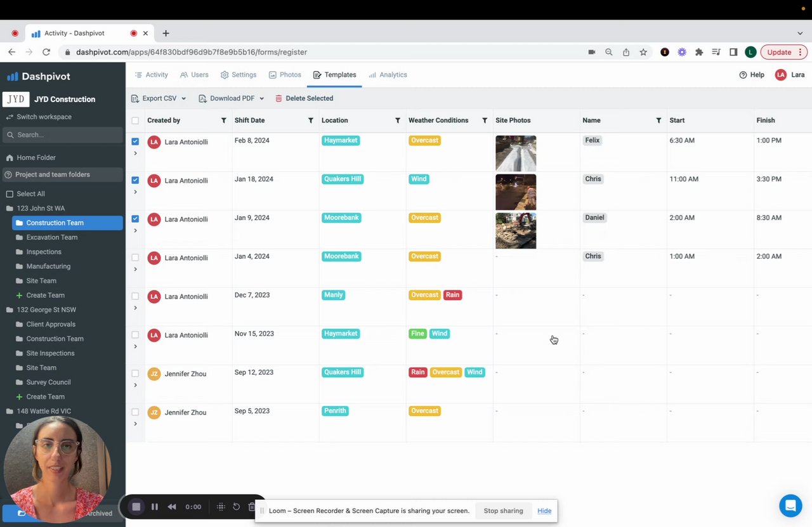The height and width of the screenshot is (527, 812).
Task: Expand the Feb 8, 2024 row chevron
Action: point(135,153)
